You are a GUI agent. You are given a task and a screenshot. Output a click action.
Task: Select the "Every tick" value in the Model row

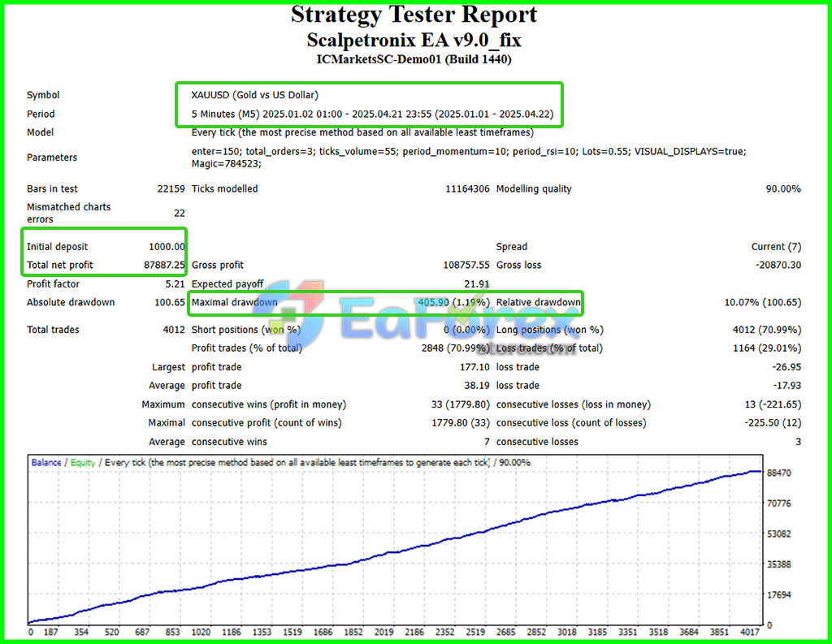pyautogui.click(x=362, y=132)
